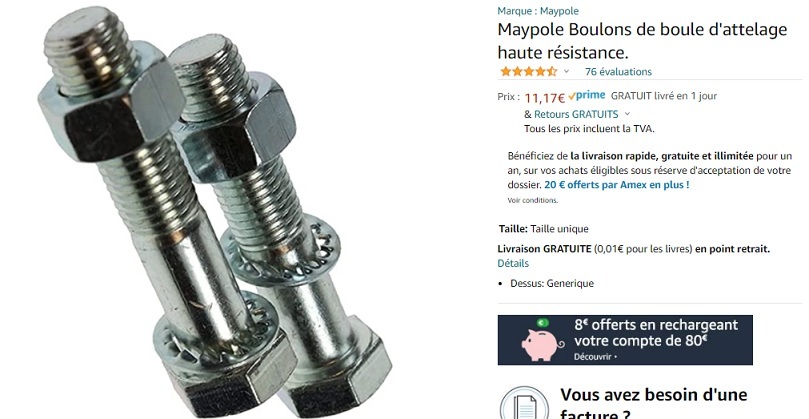Follow the Retours GRATUITS link
This screenshot has width=809, height=419.
(576, 114)
